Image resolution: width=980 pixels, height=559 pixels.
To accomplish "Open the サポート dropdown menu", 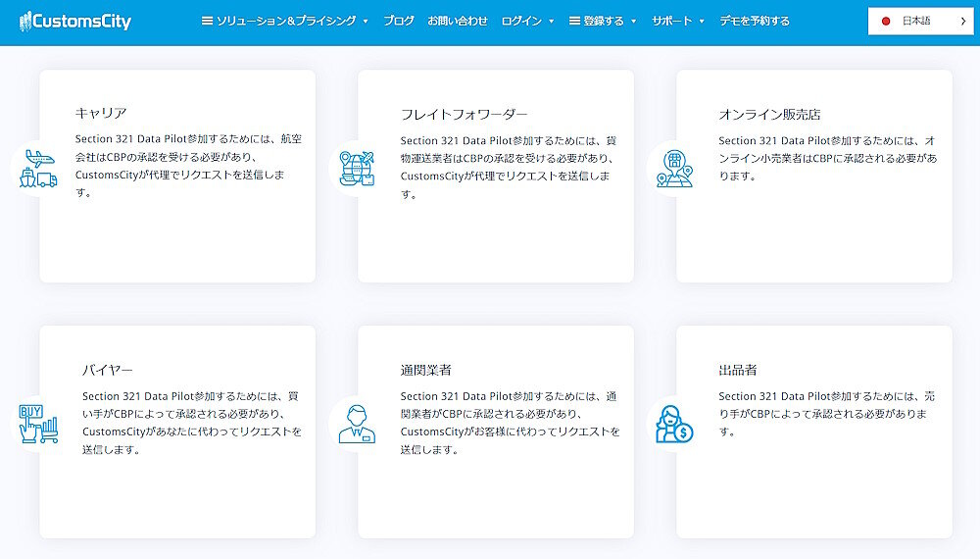I will pos(678,21).
